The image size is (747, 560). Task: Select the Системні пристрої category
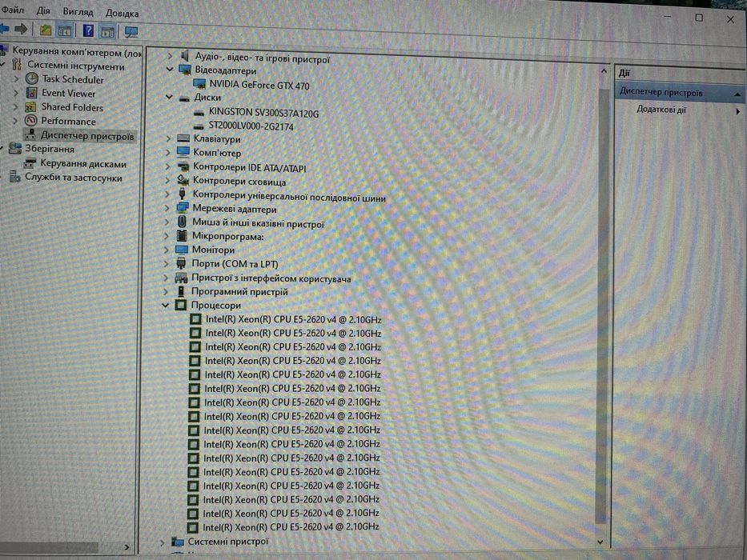click(227, 542)
